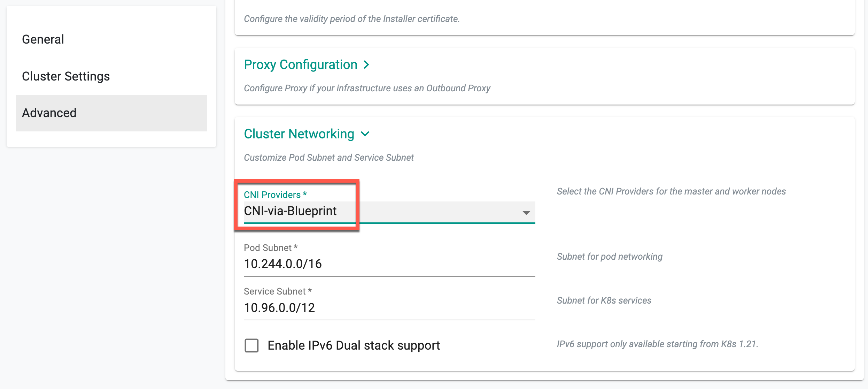Select the Pod Subnet input field

[x=387, y=265]
